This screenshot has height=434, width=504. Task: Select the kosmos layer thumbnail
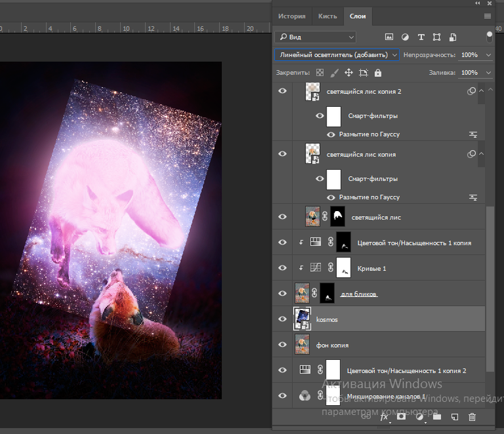click(x=302, y=319)
